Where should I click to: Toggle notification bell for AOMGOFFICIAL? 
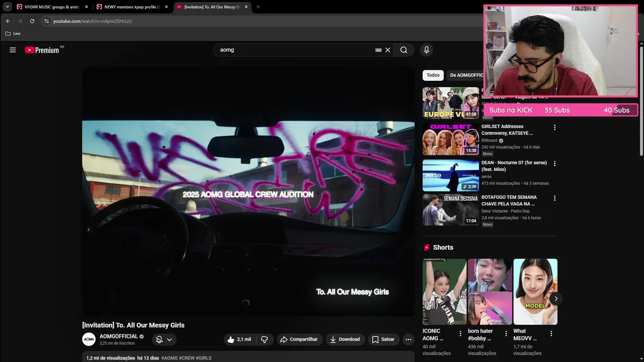tap(159, 339)
